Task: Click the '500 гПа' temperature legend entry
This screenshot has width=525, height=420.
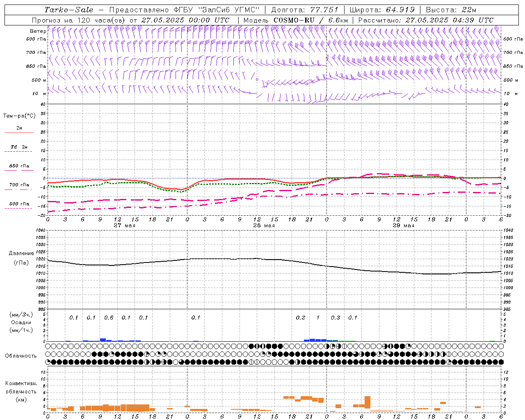Action: (19, 204)
